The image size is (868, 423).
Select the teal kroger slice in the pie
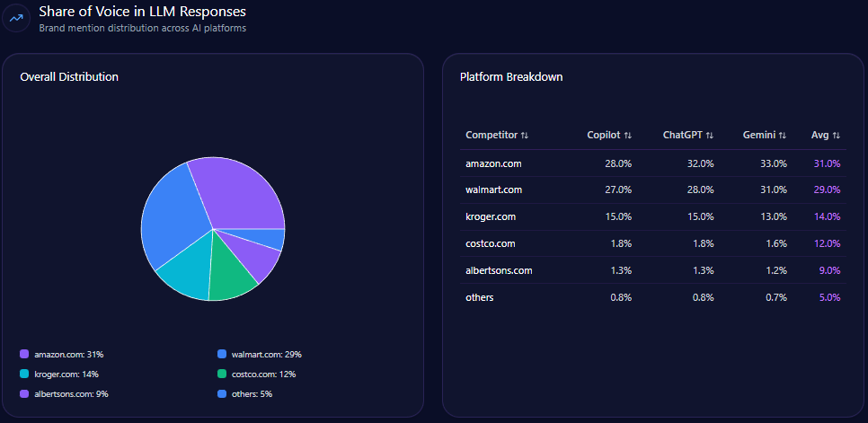click(186, 273)
